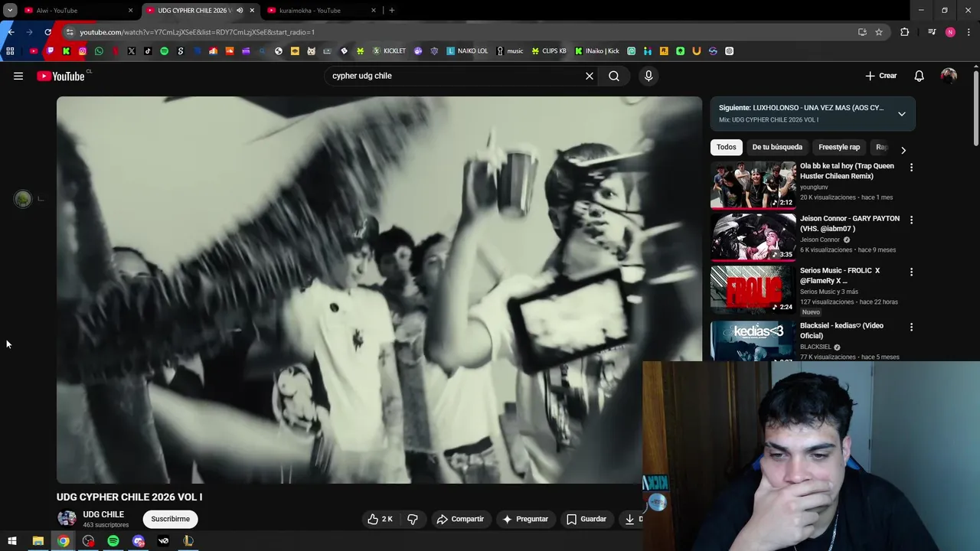980x551 pixels.
Task: Clear the search box with the X
Action: [590, 76]
